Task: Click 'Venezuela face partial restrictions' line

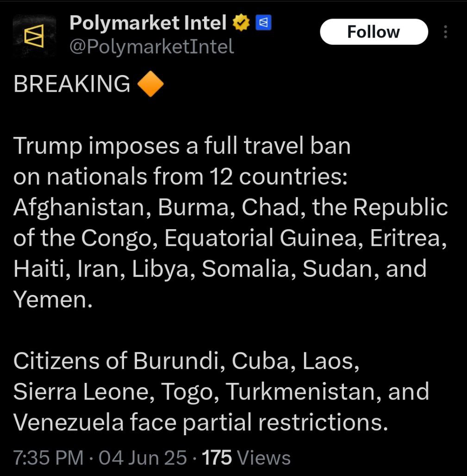Action: pos(201,422)
